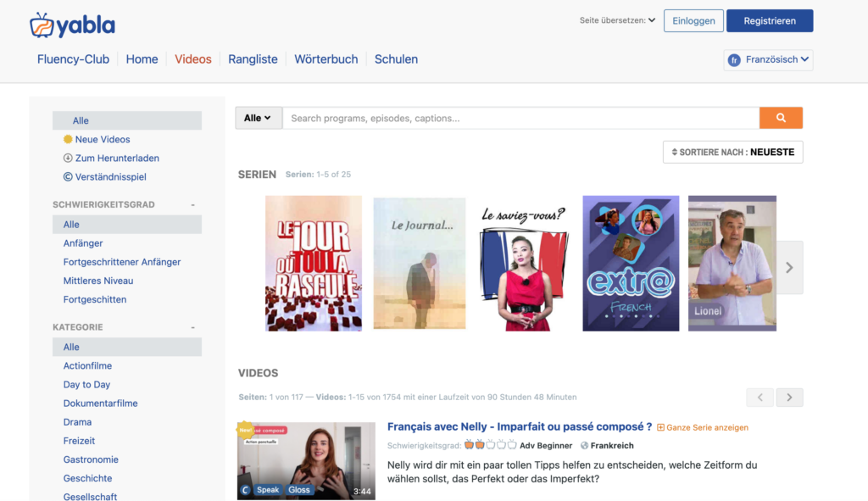Open the Sortiere nach Neueste dropdown
Viewport: 868px width, 501px height.
[x=732, y=153]
